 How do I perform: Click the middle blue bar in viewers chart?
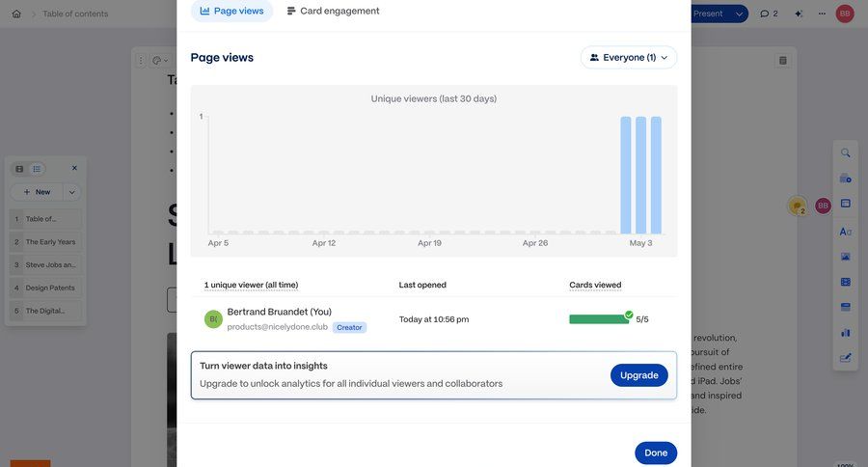click(641, 175)
